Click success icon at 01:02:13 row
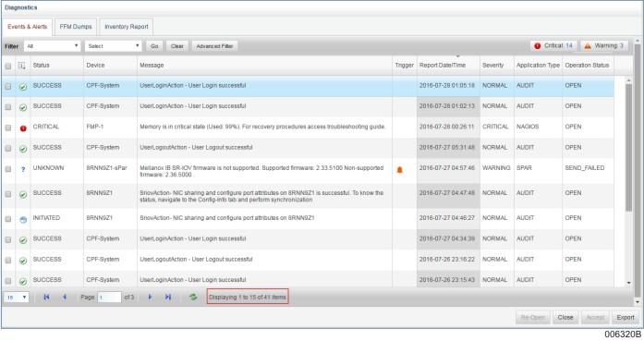644x341 pixels. pos(23,107)
